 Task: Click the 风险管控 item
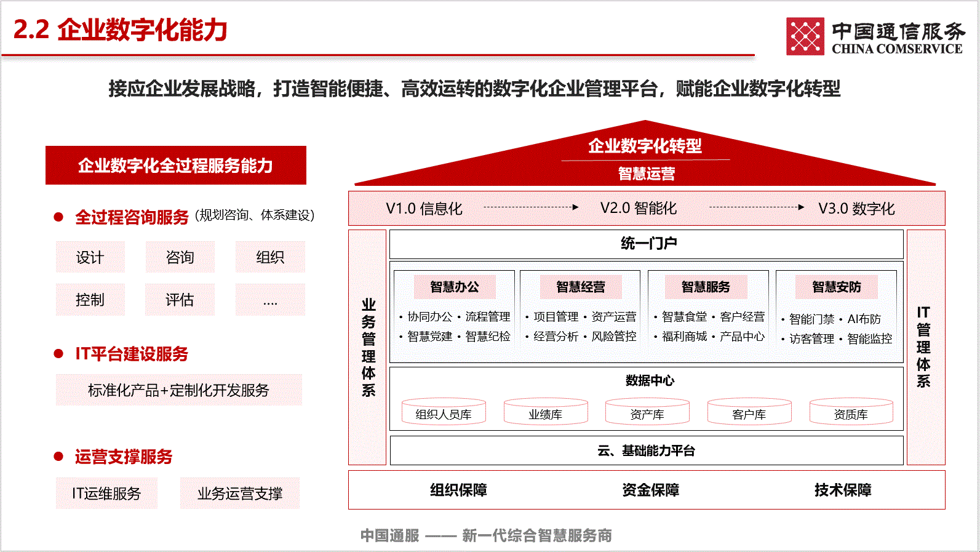pyautogui.click(x=614, y=336)
